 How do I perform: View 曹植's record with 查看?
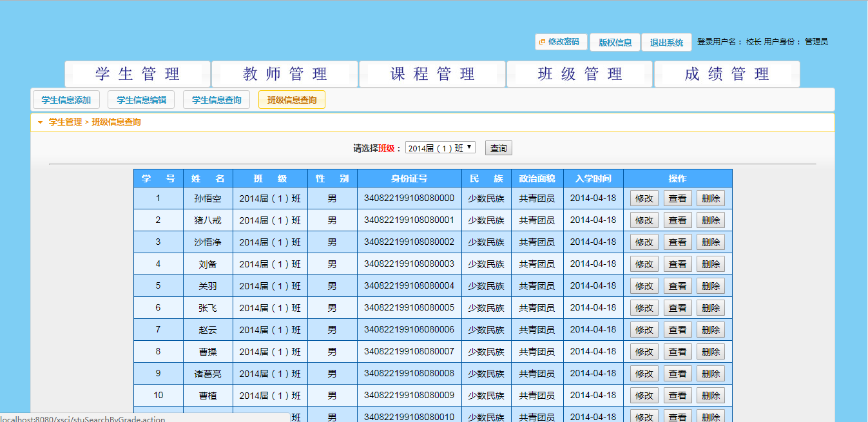tap(677, 396)
